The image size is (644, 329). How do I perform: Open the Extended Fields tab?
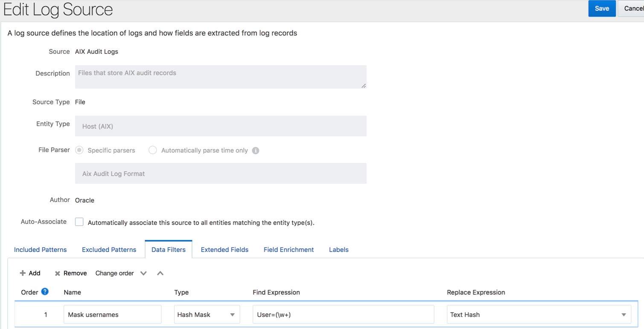[224, 250]
